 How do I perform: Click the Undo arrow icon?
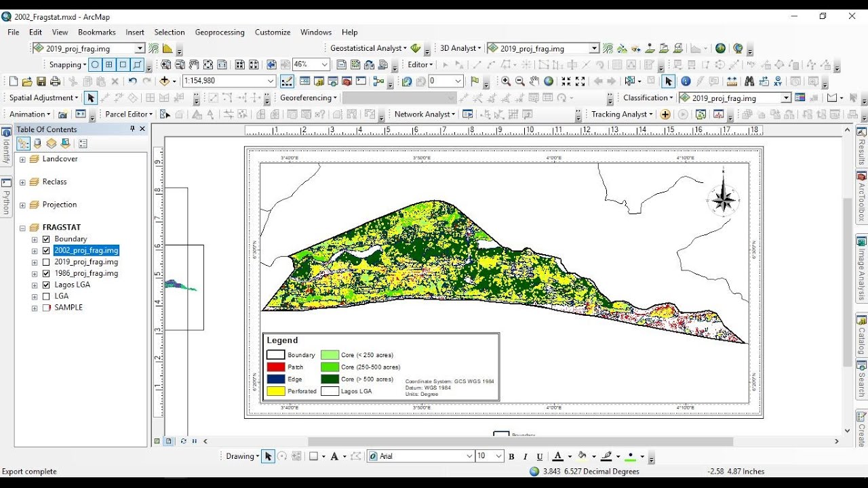133,81
